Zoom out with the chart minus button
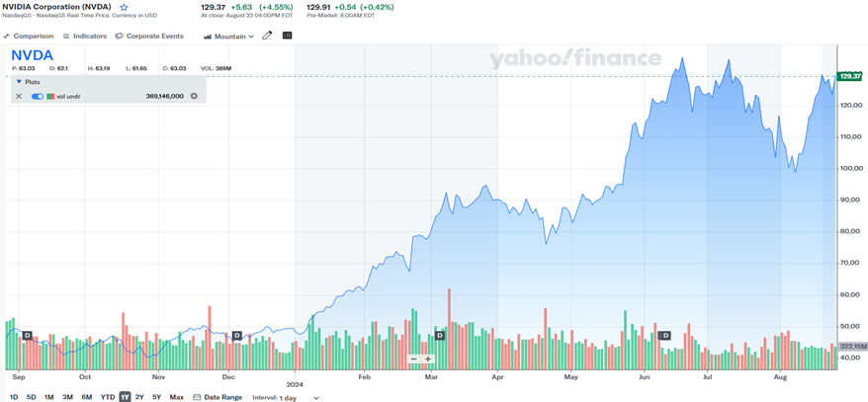The image size is (868, 402). [x=414, y=360]
